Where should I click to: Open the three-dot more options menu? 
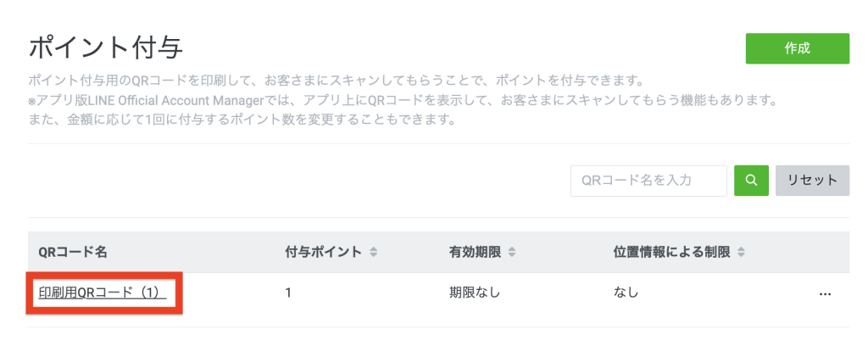[x=825, y=294]
